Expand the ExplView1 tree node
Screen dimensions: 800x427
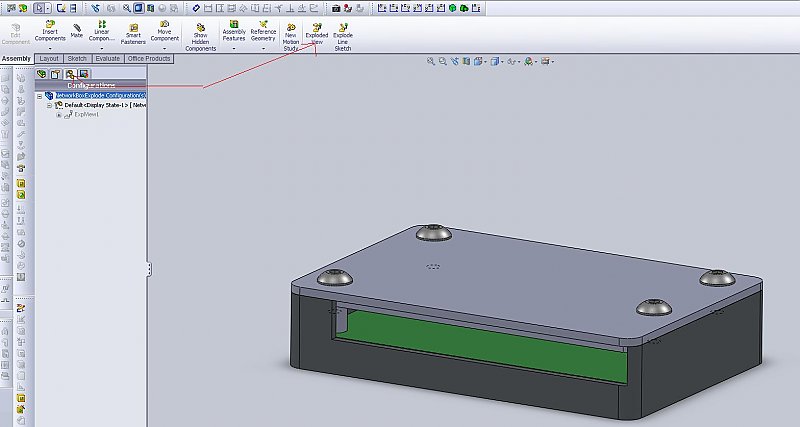coord(59,114)
